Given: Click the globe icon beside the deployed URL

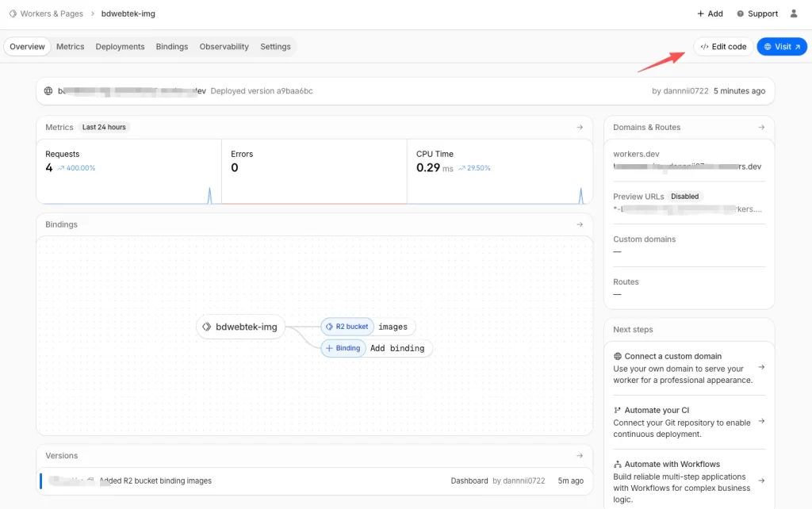Looking at the screenshot, I should (x=48, y=91).
